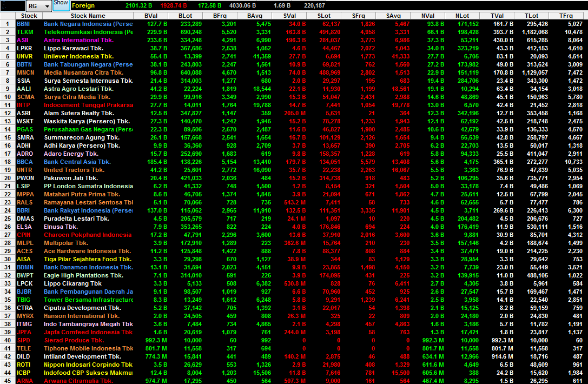Image resolution: width=588 pixels, height=384 pixels.
Task: Open the RG board dropdown
Action: point(39,6)
